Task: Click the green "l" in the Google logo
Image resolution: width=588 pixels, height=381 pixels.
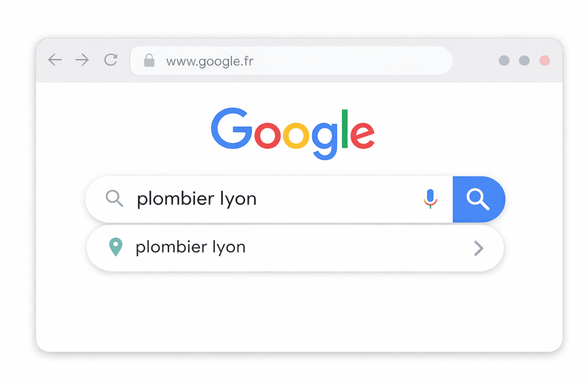Action: (344, 128)
